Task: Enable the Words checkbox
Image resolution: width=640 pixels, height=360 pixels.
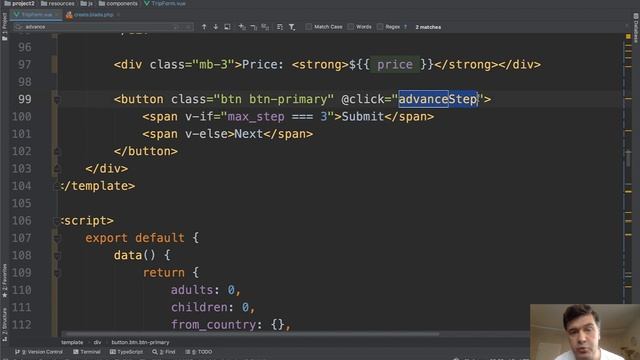Action: 351,27
